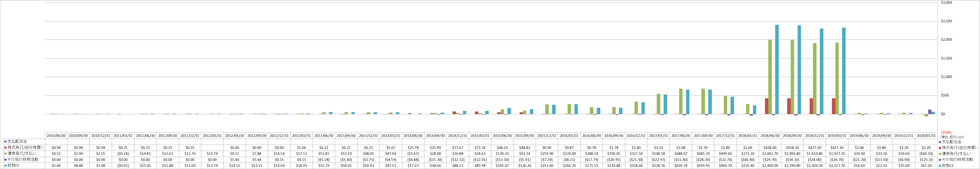Select the 2017/06/30 column header
This screenshot has height=169, width=980.
[681, 136]
